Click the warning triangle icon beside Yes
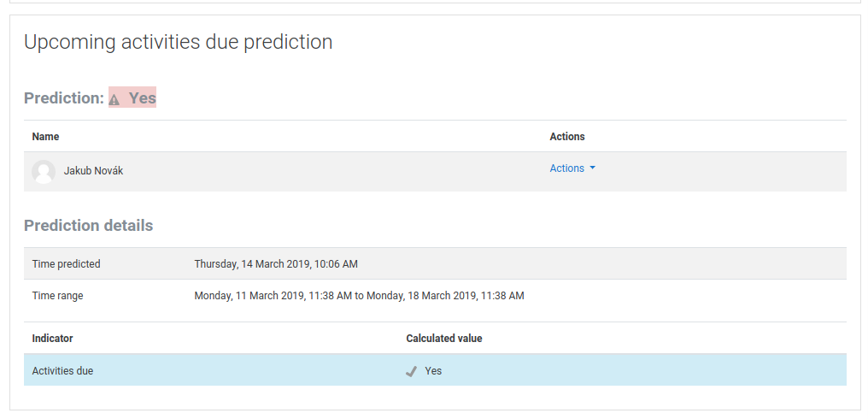The image size is (868, 419). [x=114, y=100]
